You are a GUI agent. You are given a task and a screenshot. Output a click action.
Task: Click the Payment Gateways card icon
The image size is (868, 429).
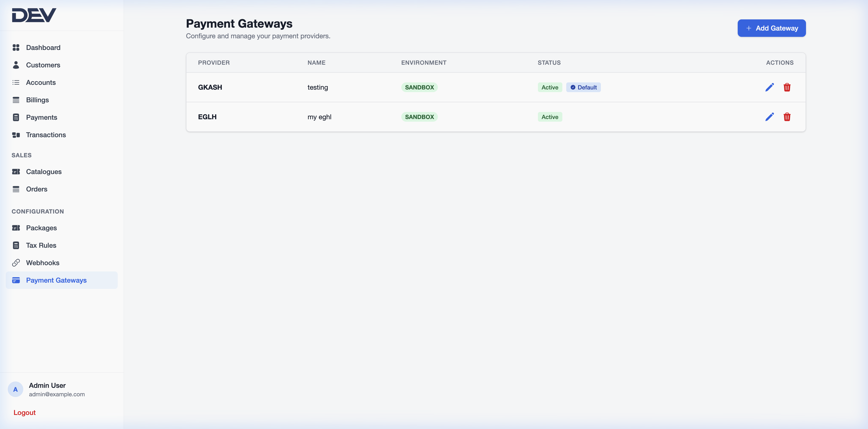[16, 280]
